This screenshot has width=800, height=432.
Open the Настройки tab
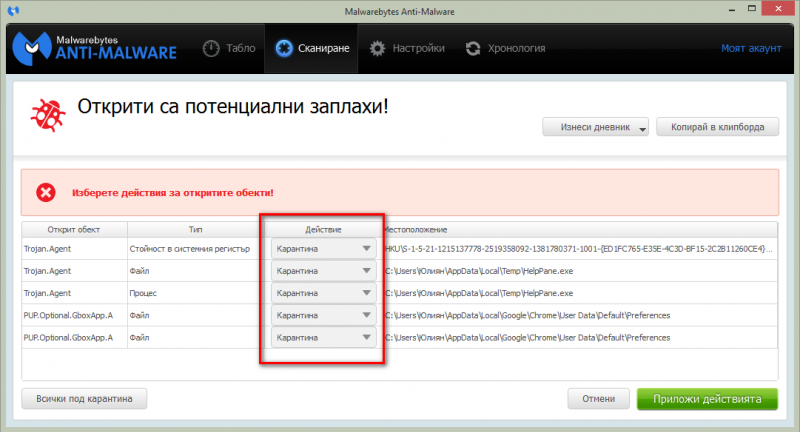coord(407,48)
